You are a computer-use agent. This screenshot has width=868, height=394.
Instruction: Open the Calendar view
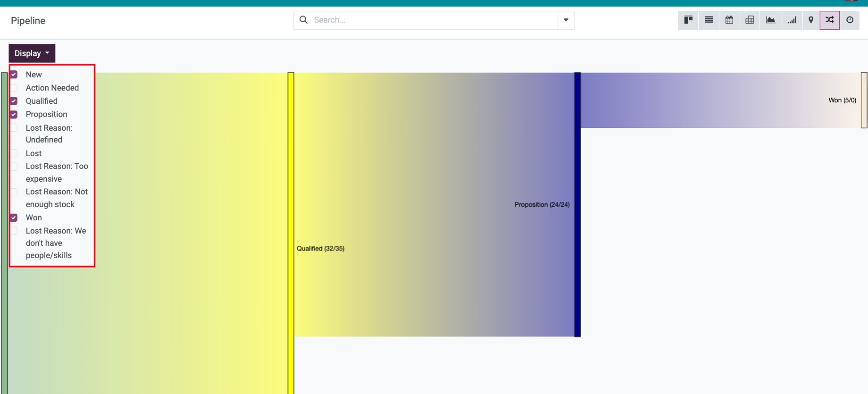tap(729, 20)
